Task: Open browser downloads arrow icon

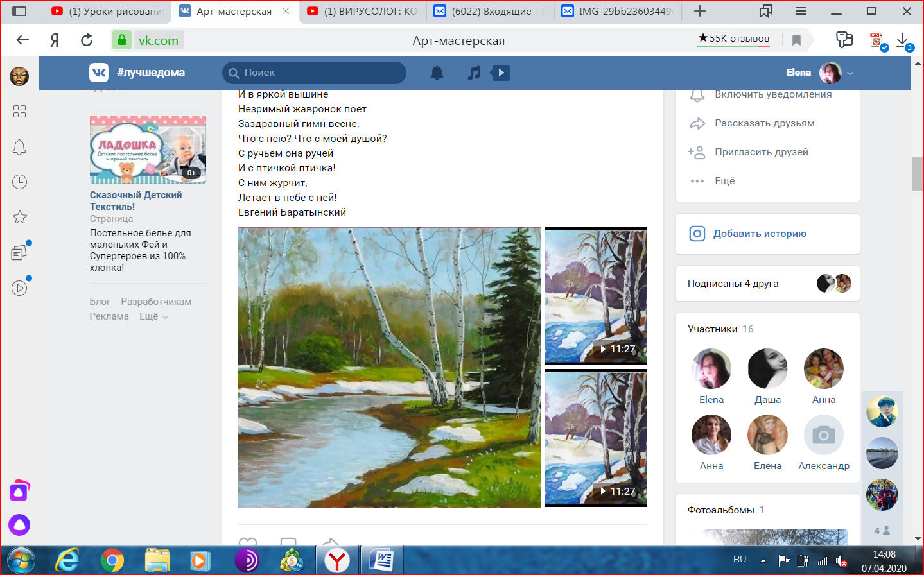Action: pyautogui.click(x=902, y=40)
